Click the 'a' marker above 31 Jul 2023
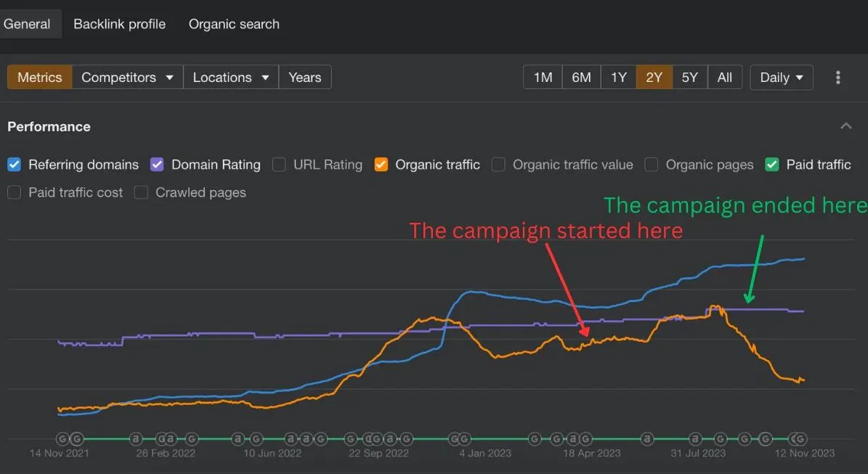The image size is (868, 474). 696,439
